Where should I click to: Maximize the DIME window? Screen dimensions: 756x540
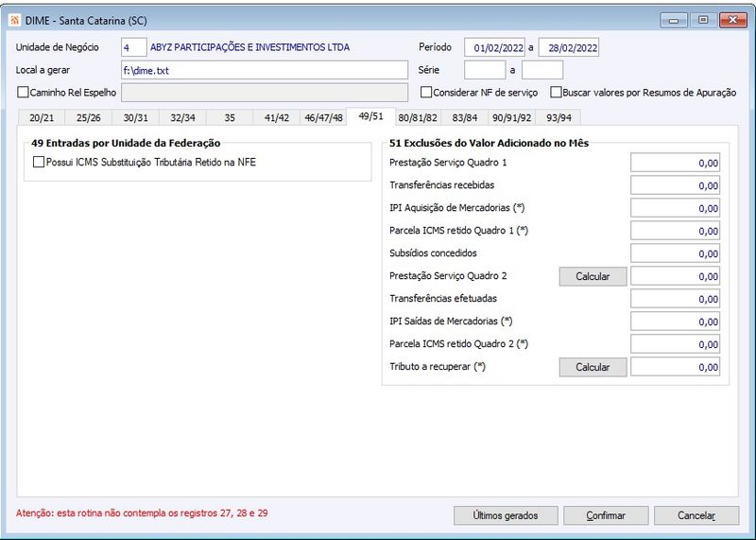tap(703, 20)
